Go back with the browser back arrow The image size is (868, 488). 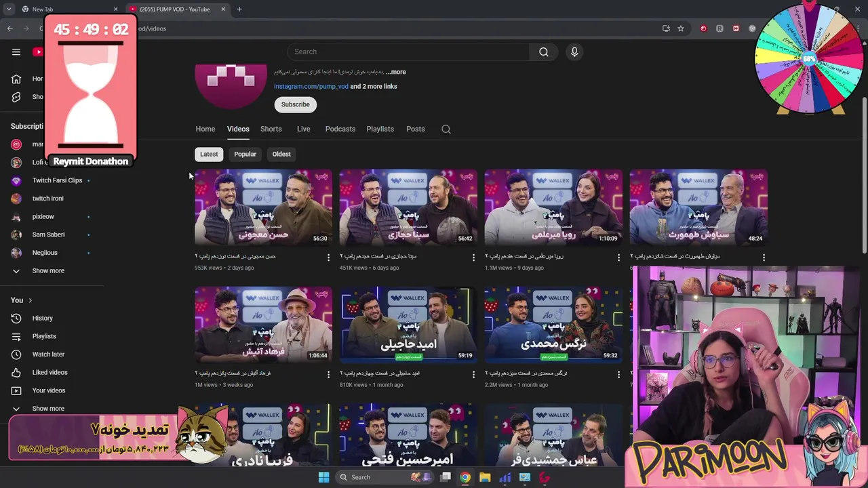(x=9, y=28)
